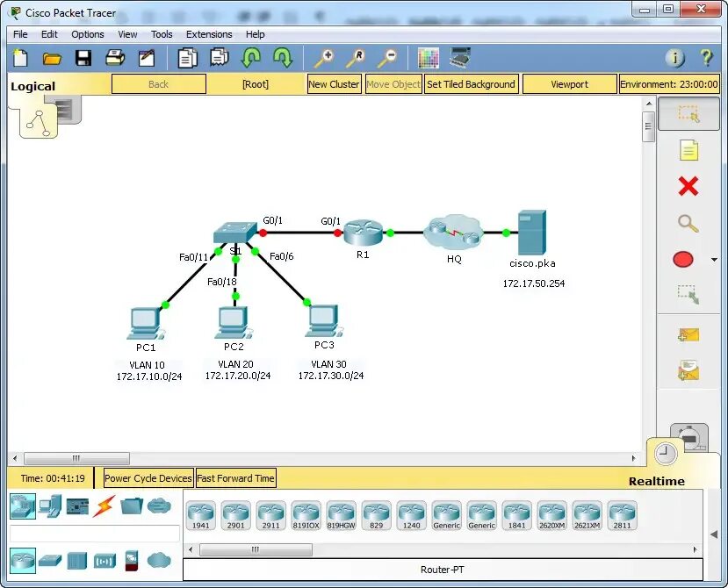
Task: Save the topology with the floppy disk icon
Action: coord(83,59)
